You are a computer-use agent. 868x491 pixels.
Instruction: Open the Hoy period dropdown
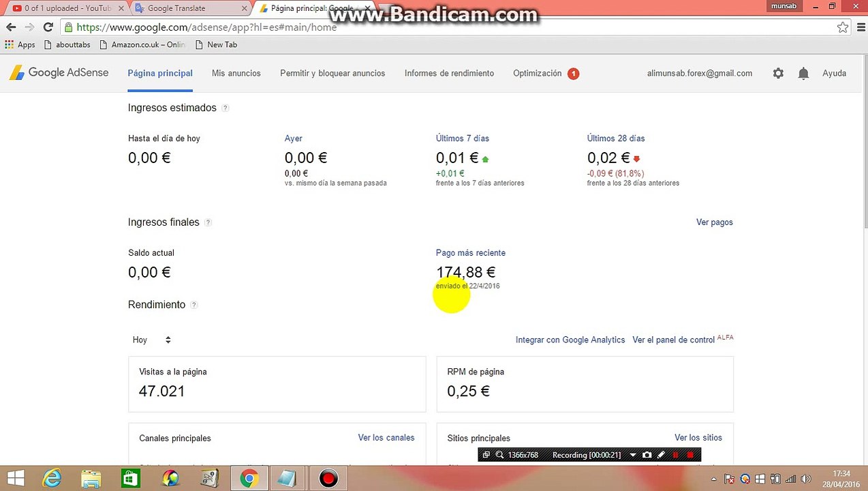(152, 340)
